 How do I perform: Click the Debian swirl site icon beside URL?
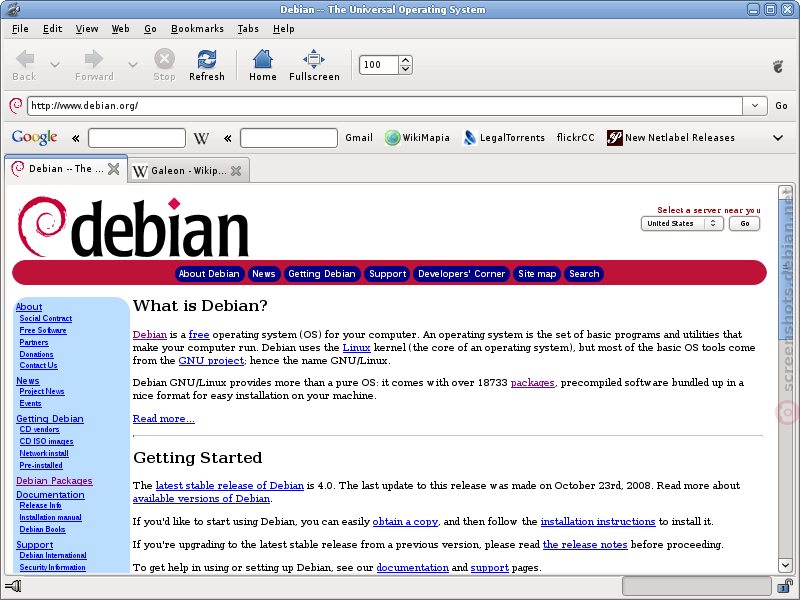(x=16, y=106)
